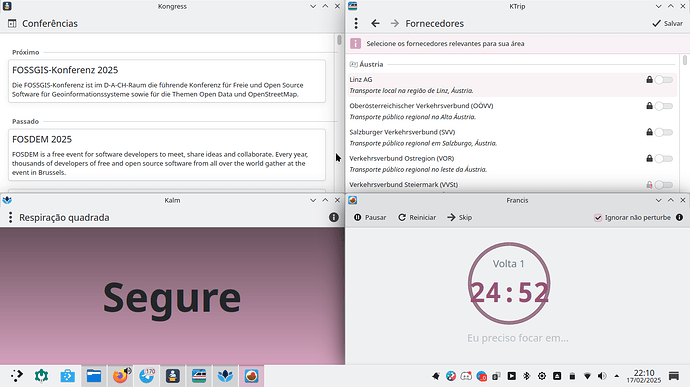Go forward using KTrip's right arrow
This screenshot has width=690, height=387.
(395, 23)
